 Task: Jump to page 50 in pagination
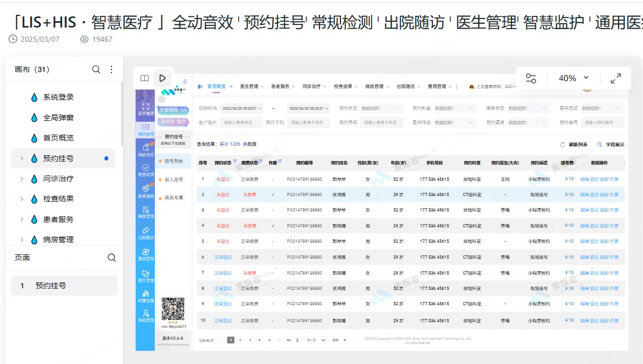(289, 340)
